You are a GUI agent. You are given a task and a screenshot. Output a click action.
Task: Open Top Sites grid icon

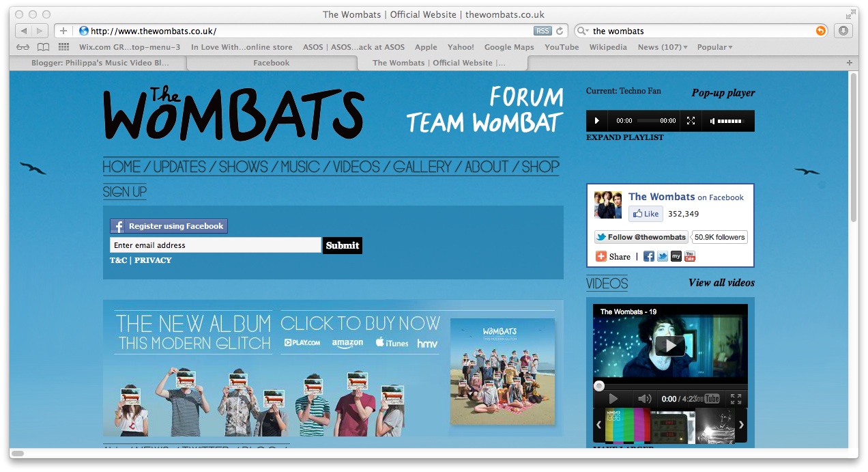pyautogui.click(x=63, y=47)
